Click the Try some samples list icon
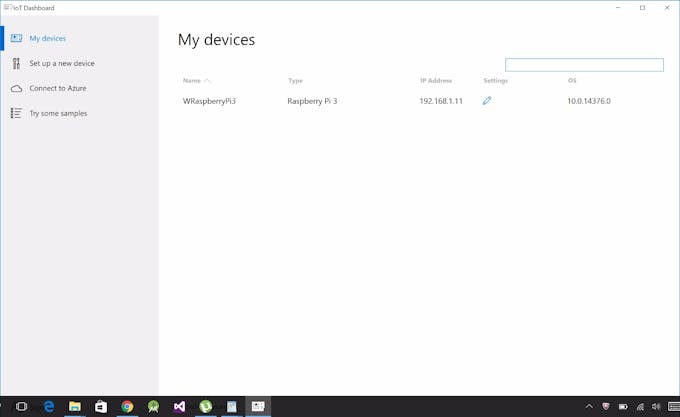The image size is (680, 417). pos(16,113)
